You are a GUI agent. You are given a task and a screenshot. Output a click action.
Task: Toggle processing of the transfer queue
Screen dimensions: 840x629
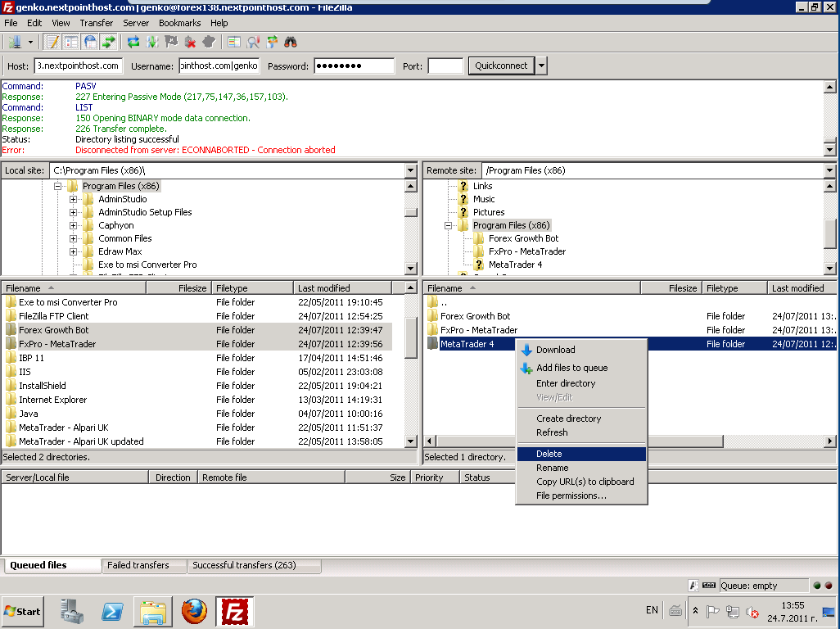(x=152, y=42)
